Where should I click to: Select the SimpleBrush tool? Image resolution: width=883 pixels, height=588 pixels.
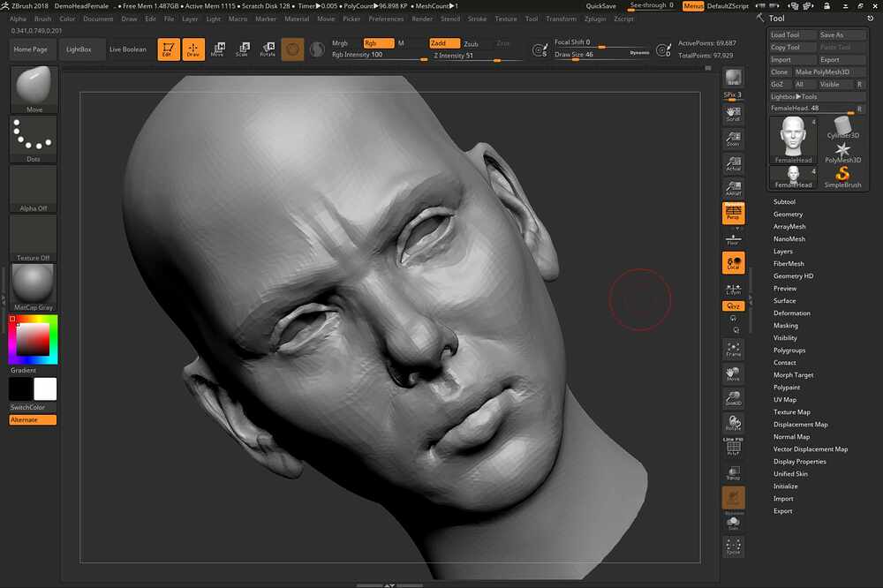point(843,177)
